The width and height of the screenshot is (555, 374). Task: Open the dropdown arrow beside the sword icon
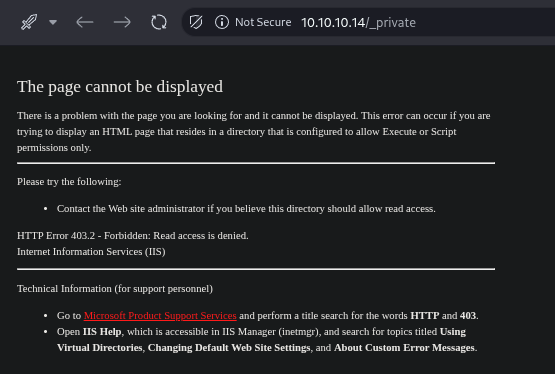point(53,22)
